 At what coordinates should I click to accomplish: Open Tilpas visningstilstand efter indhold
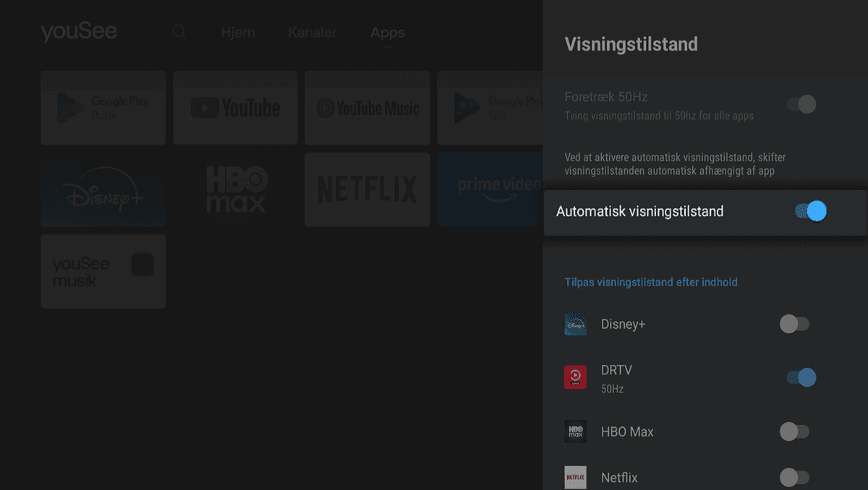(x=651, y=282)
